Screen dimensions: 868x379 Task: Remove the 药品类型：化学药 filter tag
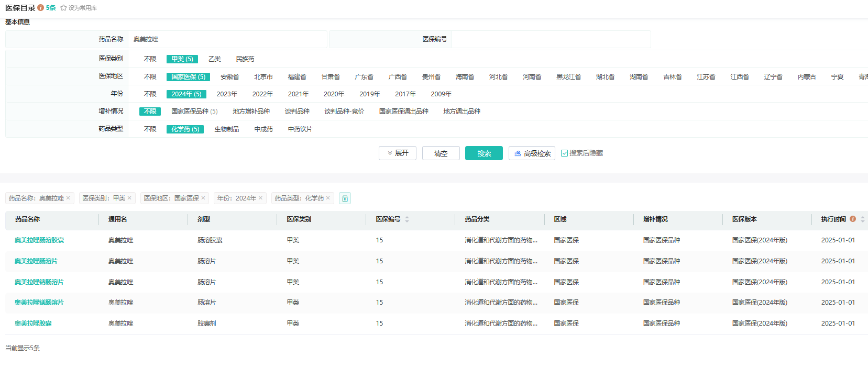coord(328,198)
